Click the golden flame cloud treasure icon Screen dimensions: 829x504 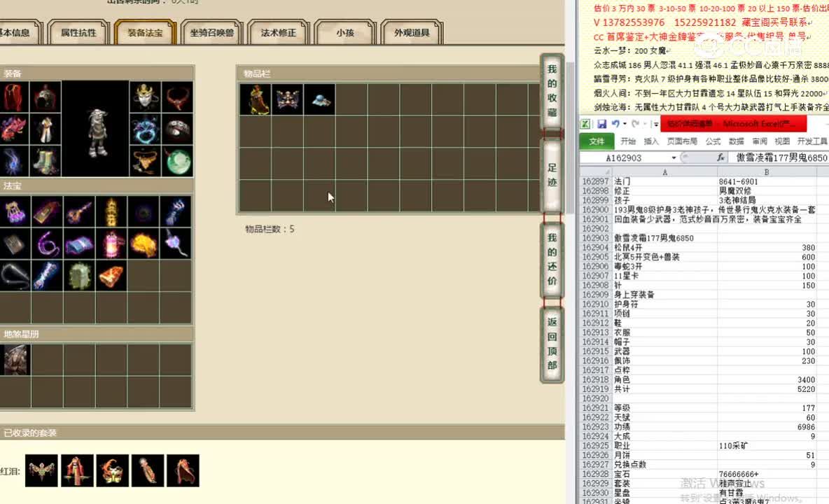pyautogui.click(x=144, y=244)
